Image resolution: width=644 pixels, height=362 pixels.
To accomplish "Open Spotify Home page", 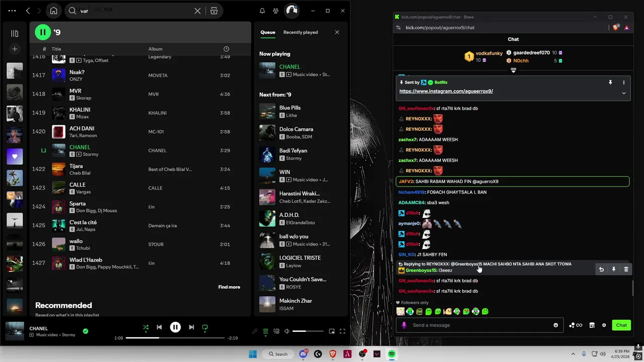I will pos(53,11).
